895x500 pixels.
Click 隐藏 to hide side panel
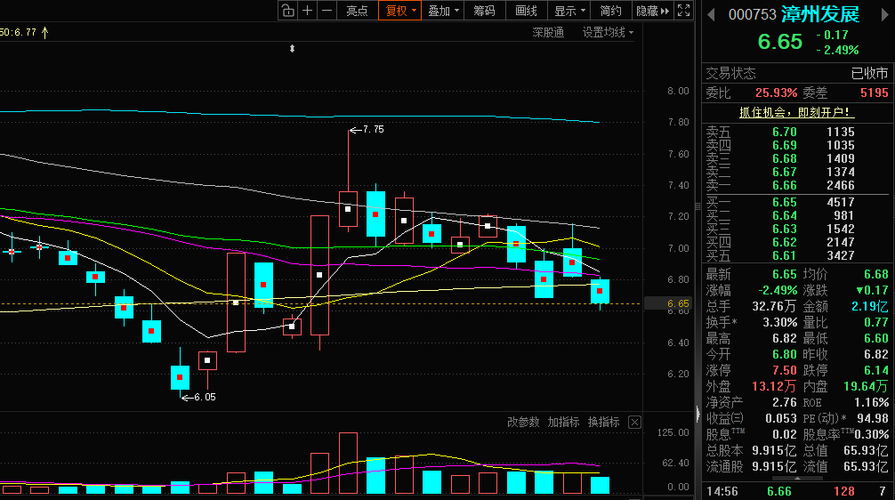652,10
